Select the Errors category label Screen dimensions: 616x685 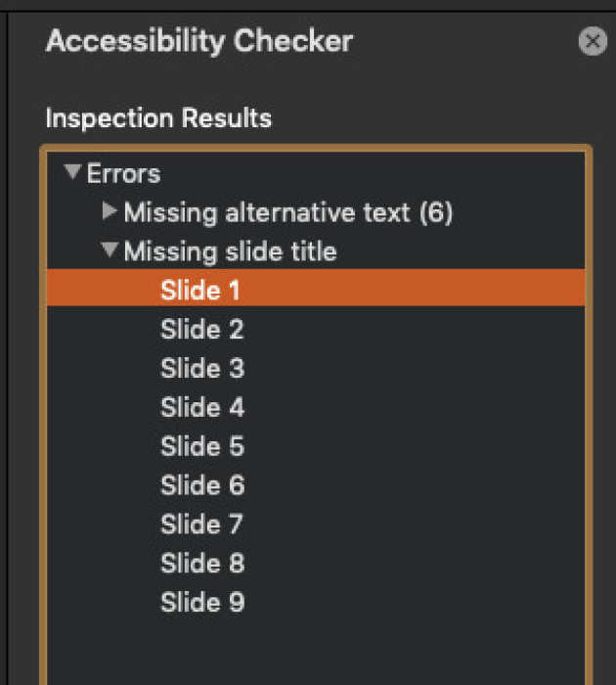pos(123,174)
